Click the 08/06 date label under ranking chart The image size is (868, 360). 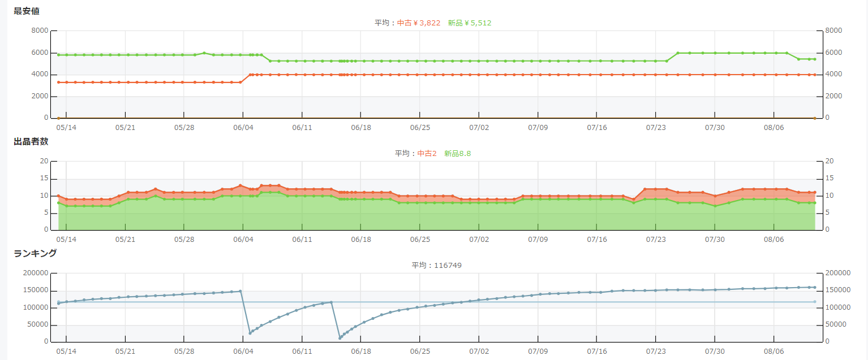click(x=774, y=351)
